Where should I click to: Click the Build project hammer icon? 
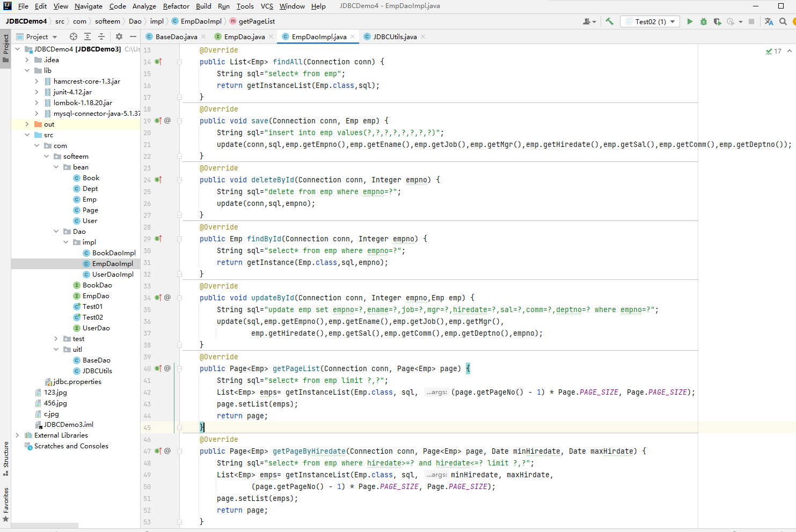click(609, 21)
